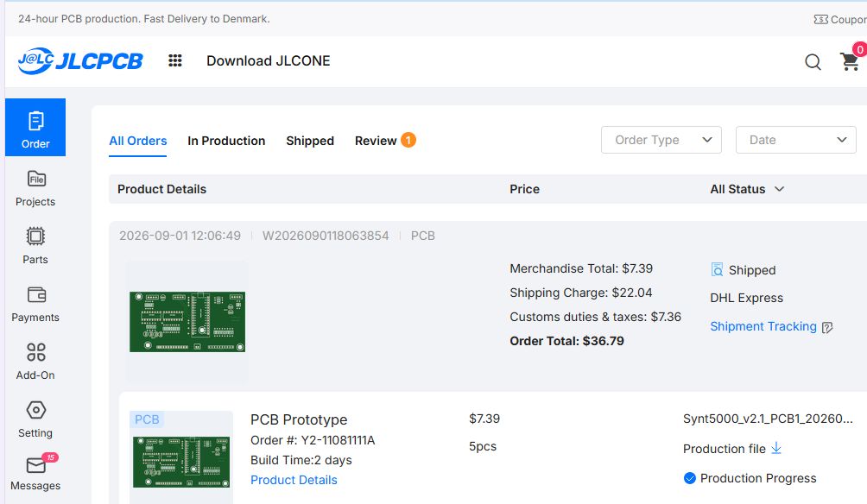Select the All Orders tab
867x504 pixels.
pos(137,141)
